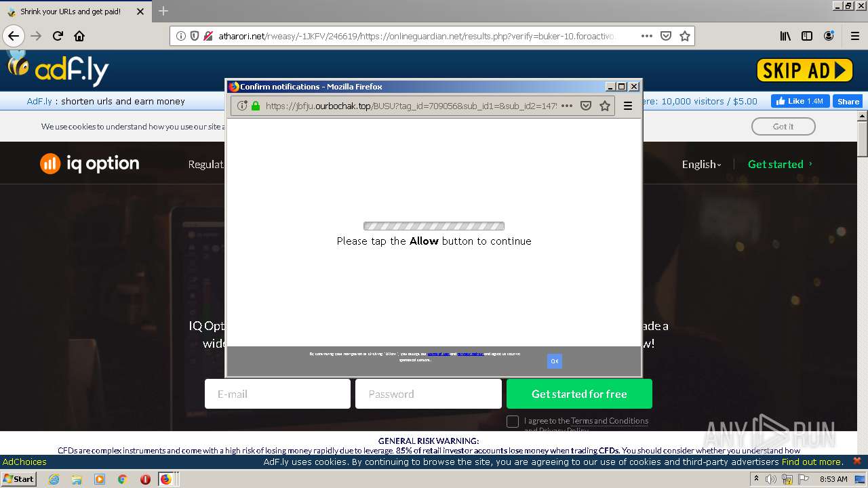The image size is (868, 488).
Task: Open the AdChoices link in bottom bar
Action: pyautogui.click(x=24, y=462)
